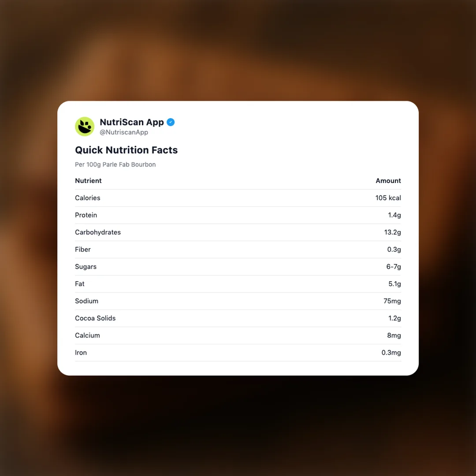Click the 13.2g carbohydrates amount
Screen dimensions: 476x476
pyautogui.click(x=392, y=232)
